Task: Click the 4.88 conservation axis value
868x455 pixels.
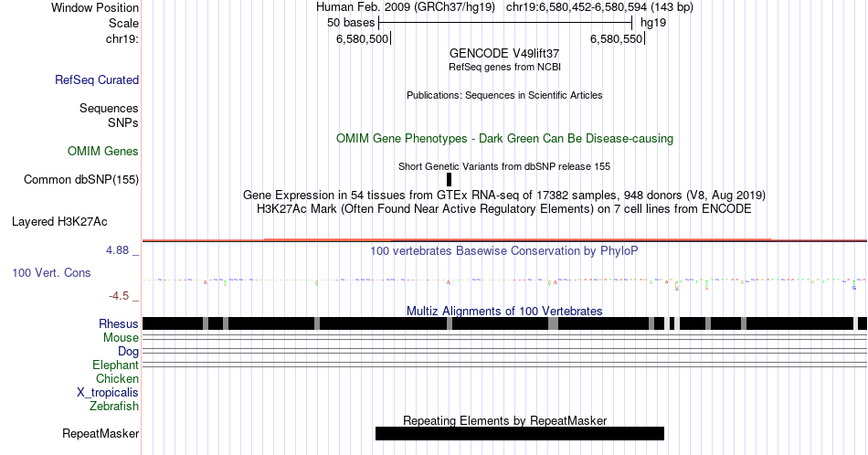Action: pyautogui.click(x=117, y=250)
